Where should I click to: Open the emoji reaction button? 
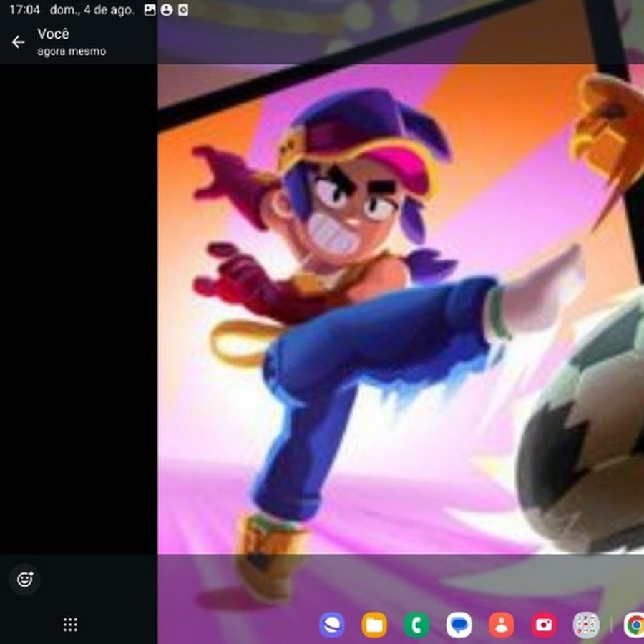tap(25, 579)
